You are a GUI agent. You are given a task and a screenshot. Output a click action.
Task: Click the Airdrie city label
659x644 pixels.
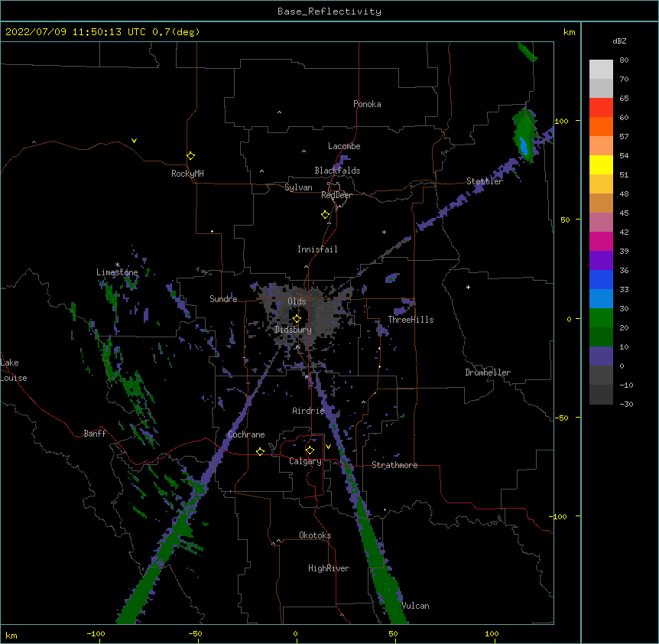tap(309, 411)
